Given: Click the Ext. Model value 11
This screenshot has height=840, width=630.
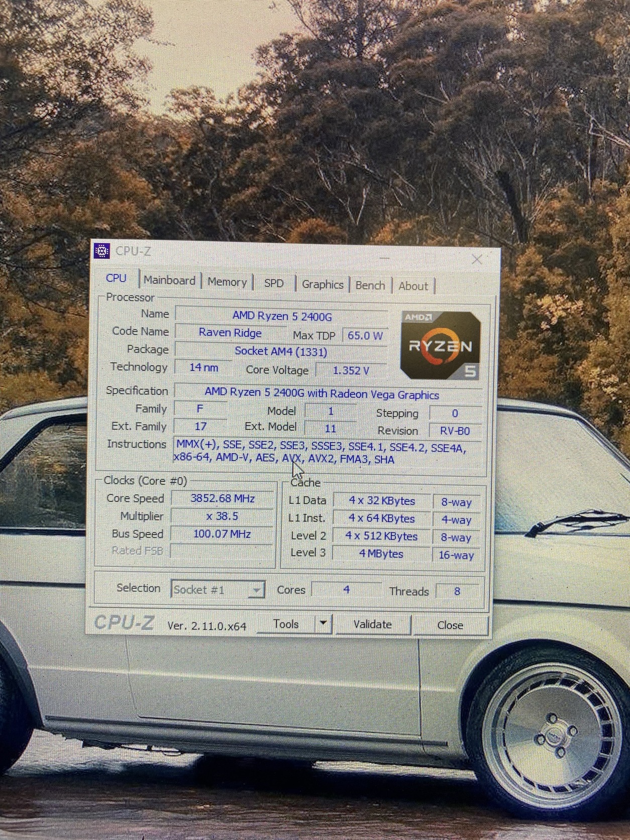Looking at the screenshot, I should [x=330, y=429].
